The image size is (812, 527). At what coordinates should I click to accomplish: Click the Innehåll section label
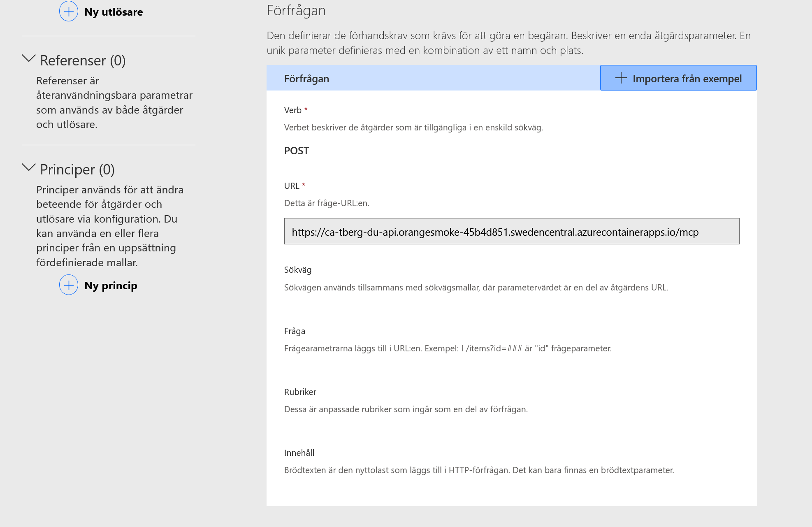(x=299, y=453)
